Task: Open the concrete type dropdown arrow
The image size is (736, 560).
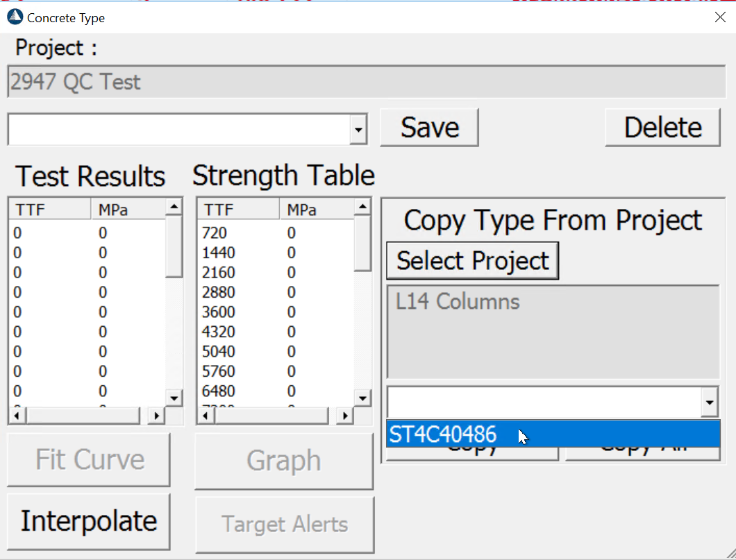Action: point(358,130)
